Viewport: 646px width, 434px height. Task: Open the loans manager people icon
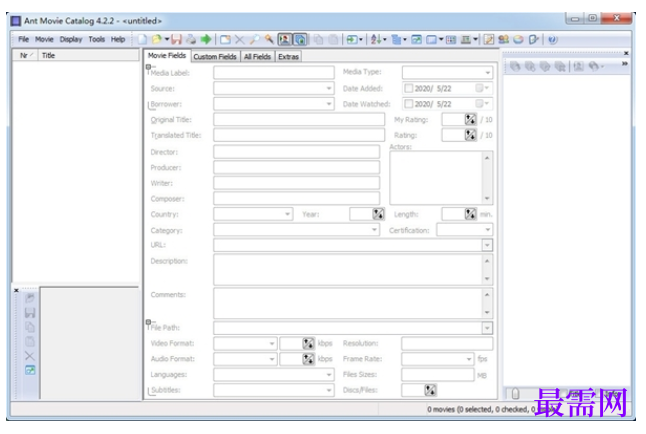[x=503, y=40]
